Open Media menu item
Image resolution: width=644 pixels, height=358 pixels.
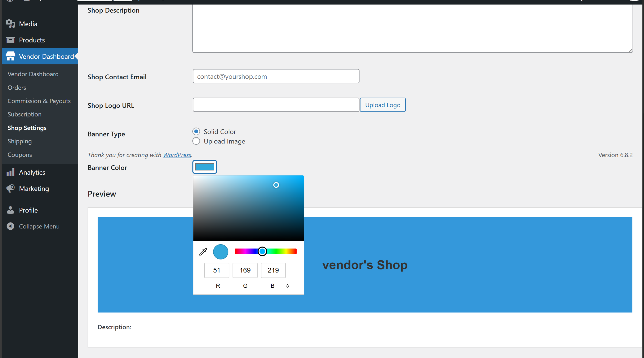(28, 24)
